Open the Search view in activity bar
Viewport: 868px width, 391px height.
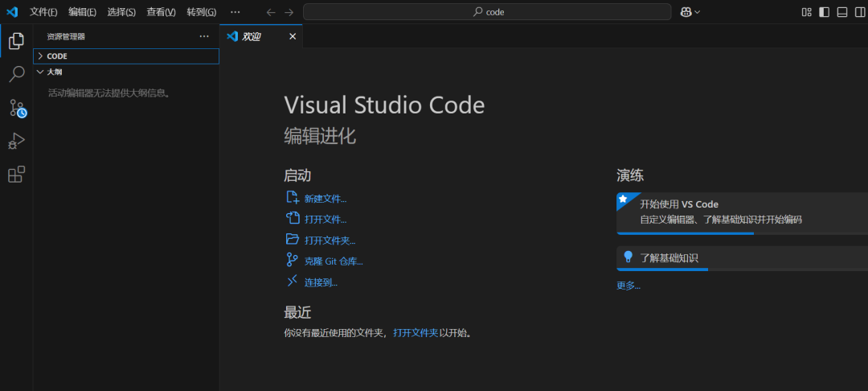click(17, 74)
